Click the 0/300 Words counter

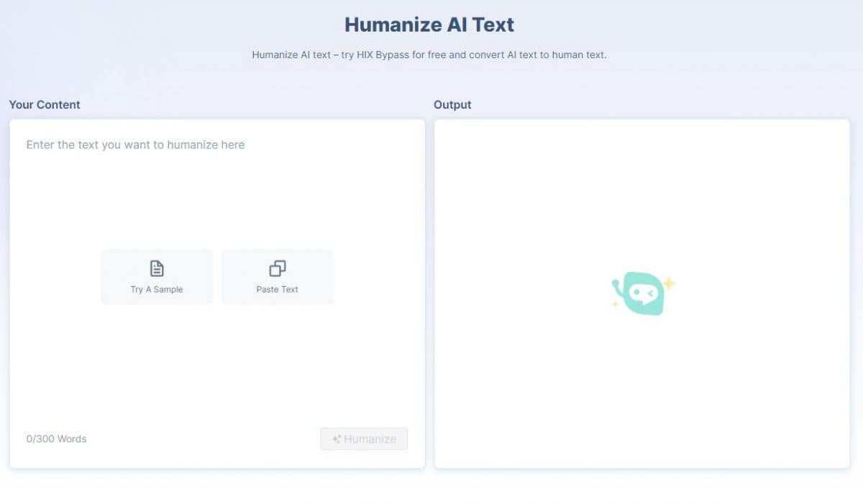[56, 439]
